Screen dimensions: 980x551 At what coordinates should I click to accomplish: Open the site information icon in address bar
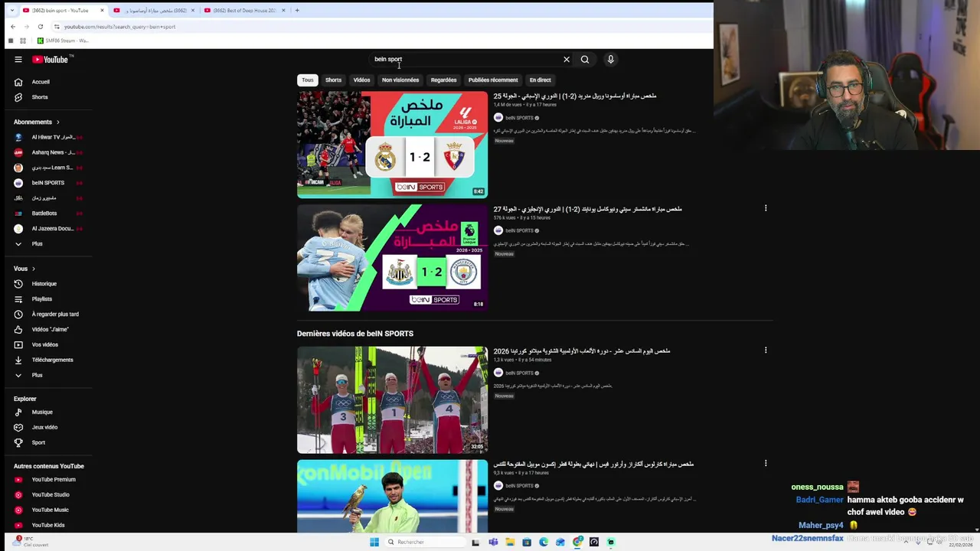click(57, 27)
